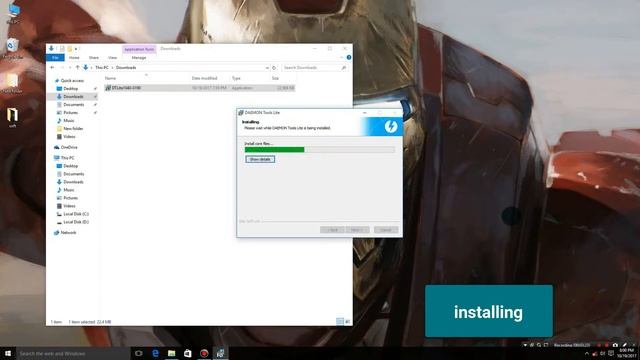Click DAEMON Tools Lite icon in installer title bar
The image size is (640, 360).
pyautogui.click(x=241, y=113)
